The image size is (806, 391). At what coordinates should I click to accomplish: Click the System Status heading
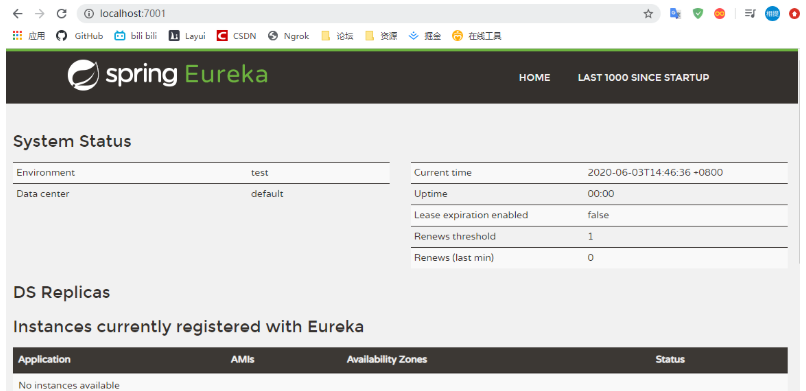click(x=72, y=141)
